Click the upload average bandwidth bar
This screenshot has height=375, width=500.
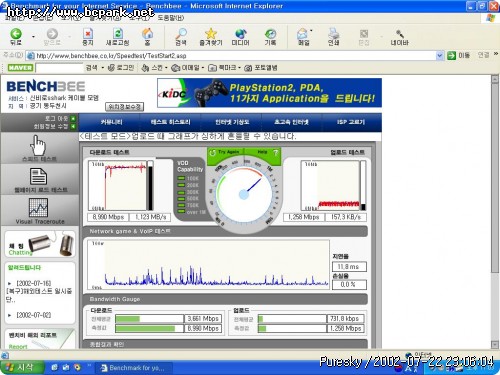click(292, 319)
